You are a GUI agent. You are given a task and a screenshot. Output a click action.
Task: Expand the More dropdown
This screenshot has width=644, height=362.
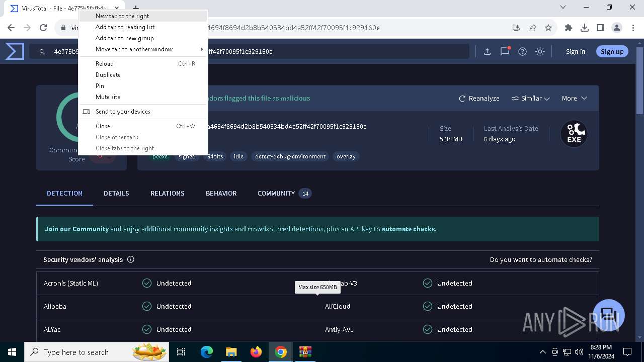click(x=574, y=98)
